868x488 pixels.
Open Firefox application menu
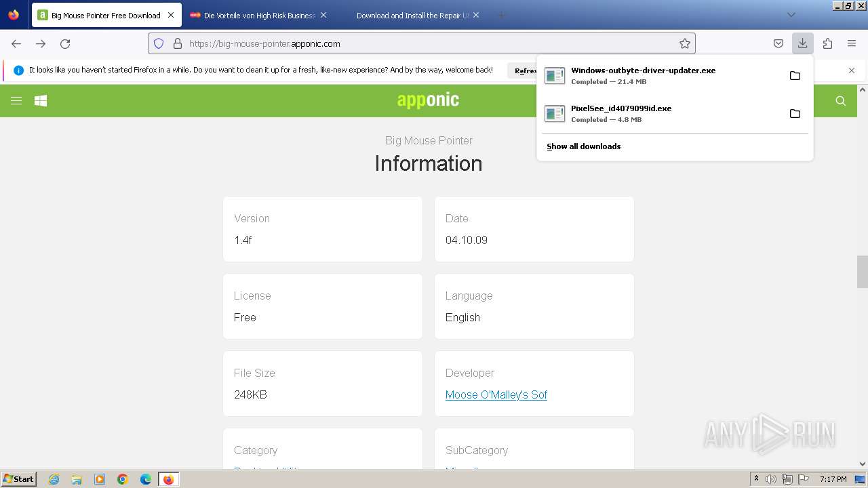click(852, 43)
